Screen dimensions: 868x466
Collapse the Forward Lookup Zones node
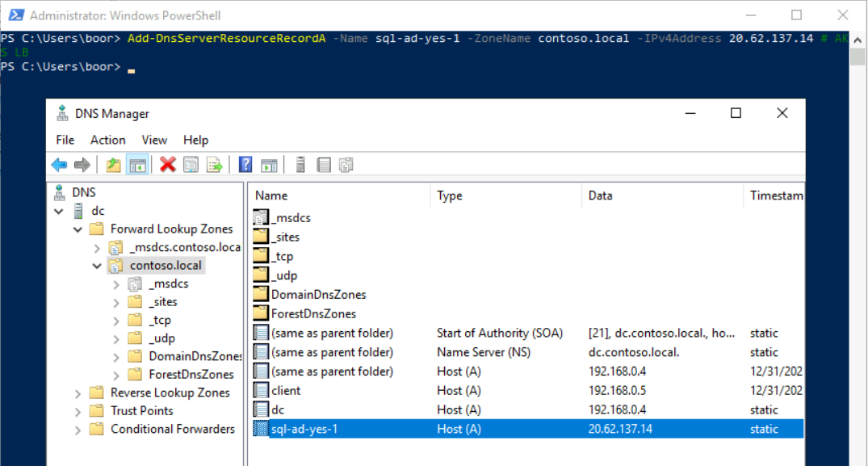click(x=78, y=229)
